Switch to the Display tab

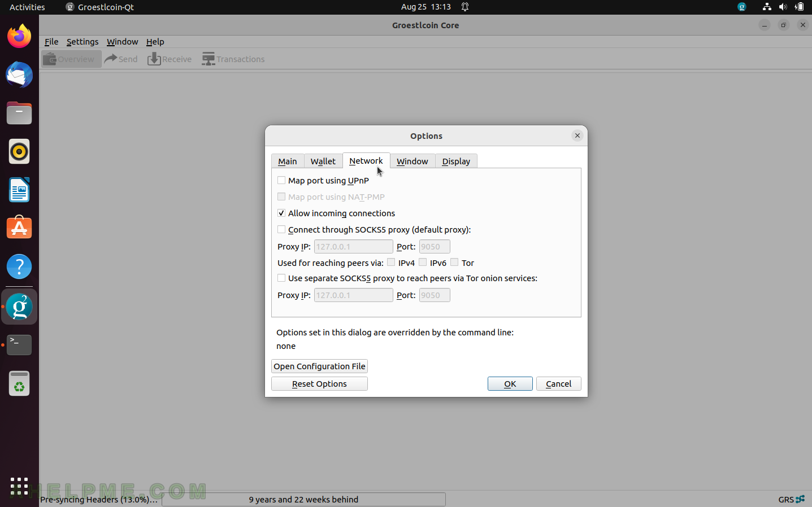coord(456,161)
